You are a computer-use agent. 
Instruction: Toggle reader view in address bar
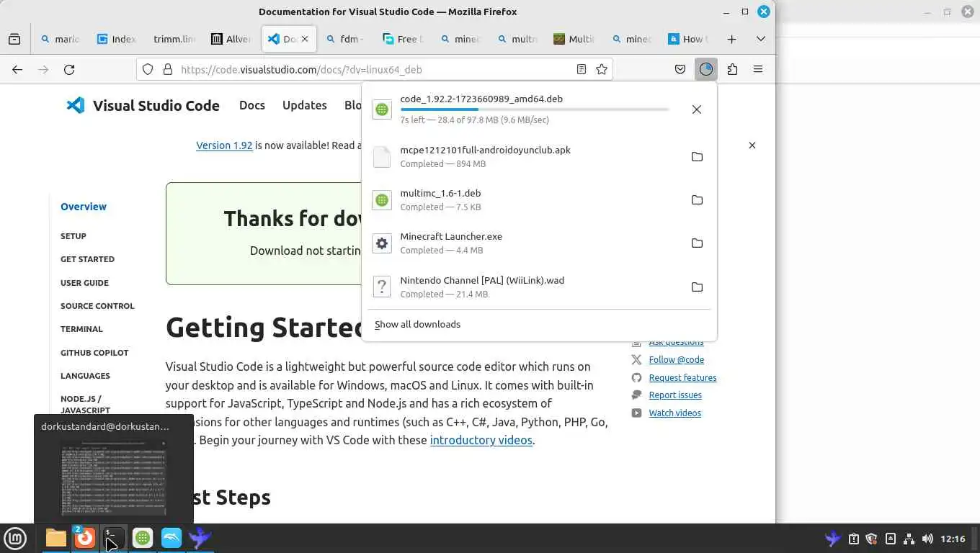click(x=582, y=69)
